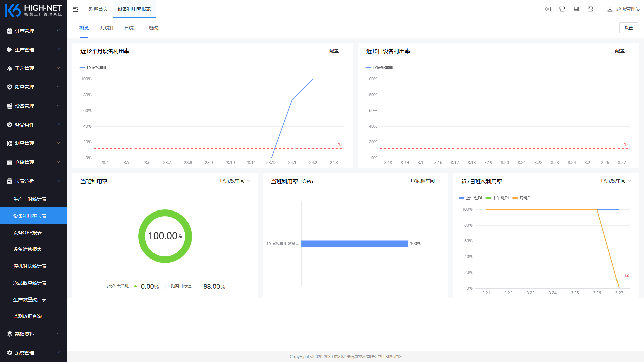
Task: Expand the 订单管理 menu chevron
Action: coord(58,31)
